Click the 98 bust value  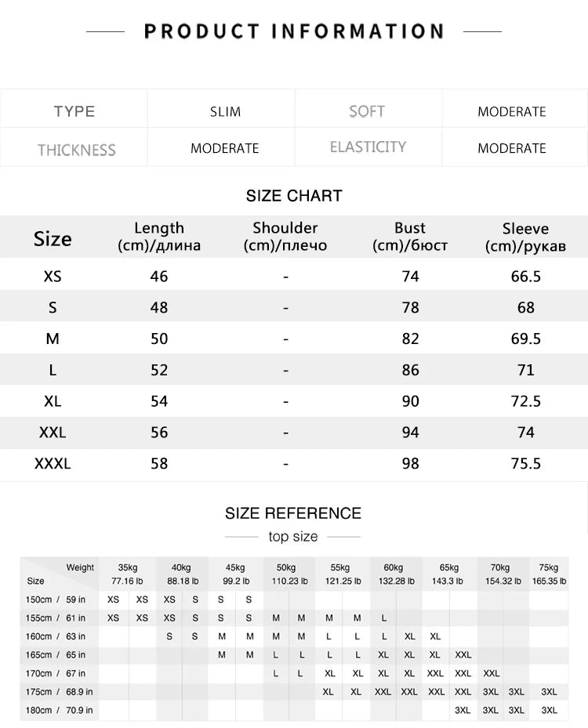click(x=410, y=464)
